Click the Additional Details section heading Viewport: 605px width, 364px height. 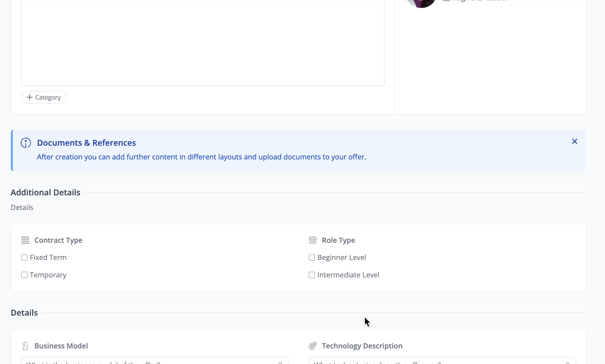(46, 192)
